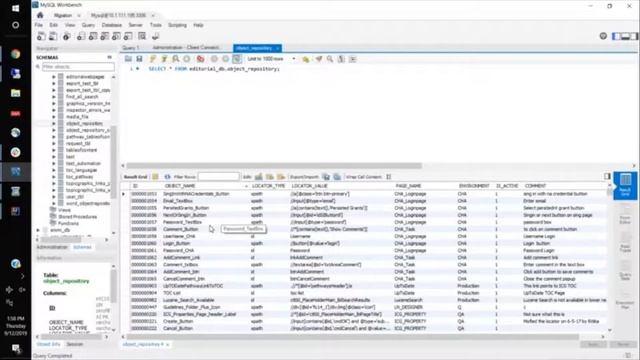Image resolution: width=640 pixels, height=360 pixels.
Task: Toggle the word wrap icon in editor toolbar
Action: click(353, 59)
